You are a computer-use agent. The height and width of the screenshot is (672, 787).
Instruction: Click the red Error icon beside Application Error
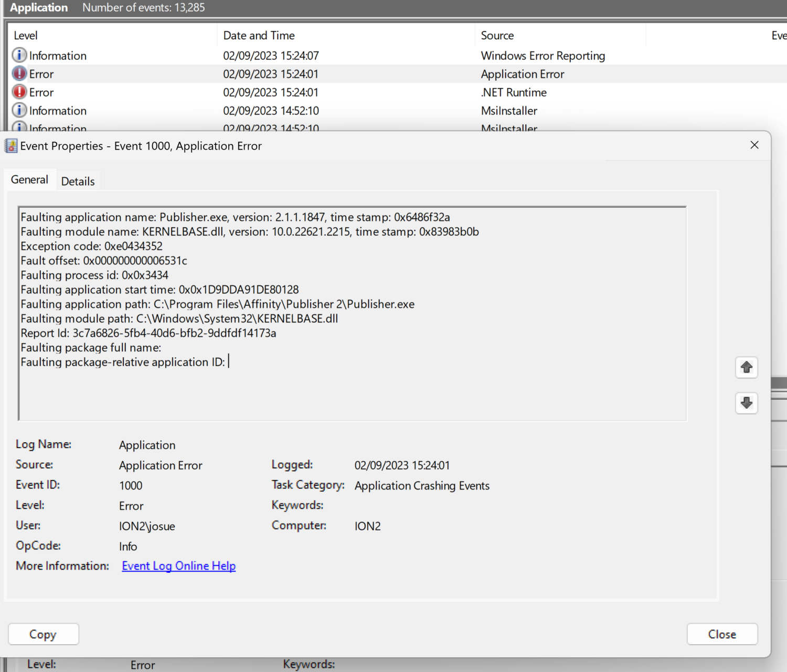point(19,73)
